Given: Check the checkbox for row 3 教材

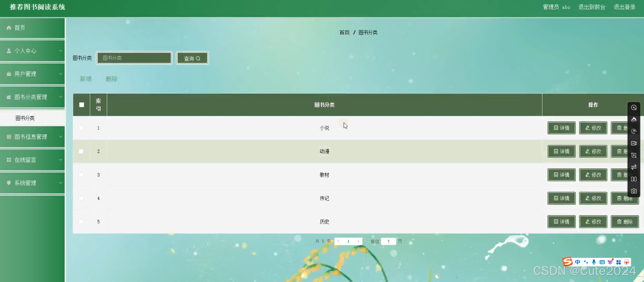Looking at the screenshot, I should (x=81, y=175).
